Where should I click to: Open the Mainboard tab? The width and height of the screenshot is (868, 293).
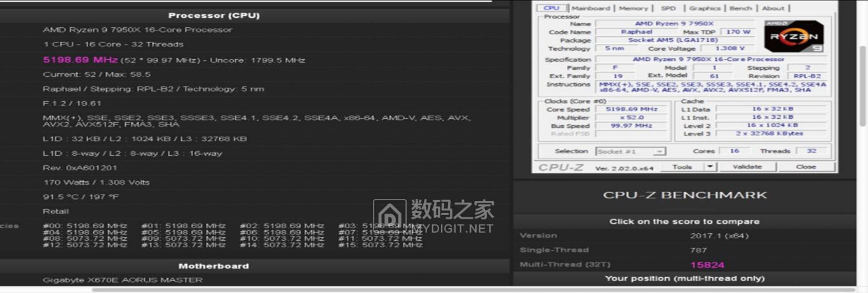coord(590,8)
